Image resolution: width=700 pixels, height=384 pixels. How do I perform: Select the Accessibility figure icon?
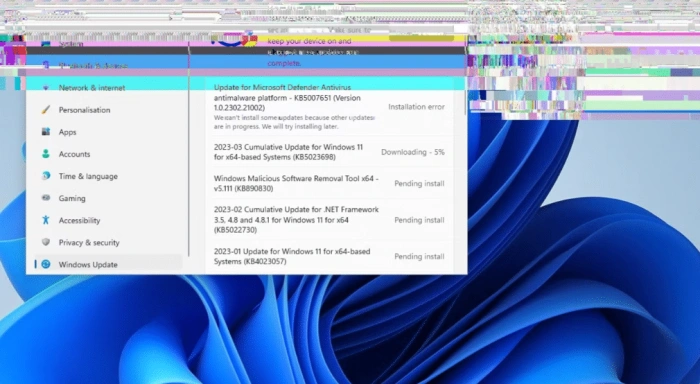[x=46, y=220]
